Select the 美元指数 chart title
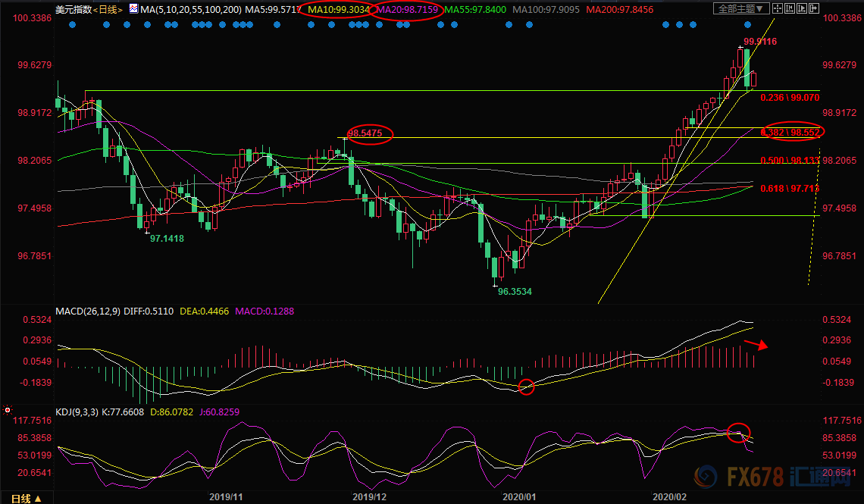Viewport: 864px width, 504px height. [74, 9]
